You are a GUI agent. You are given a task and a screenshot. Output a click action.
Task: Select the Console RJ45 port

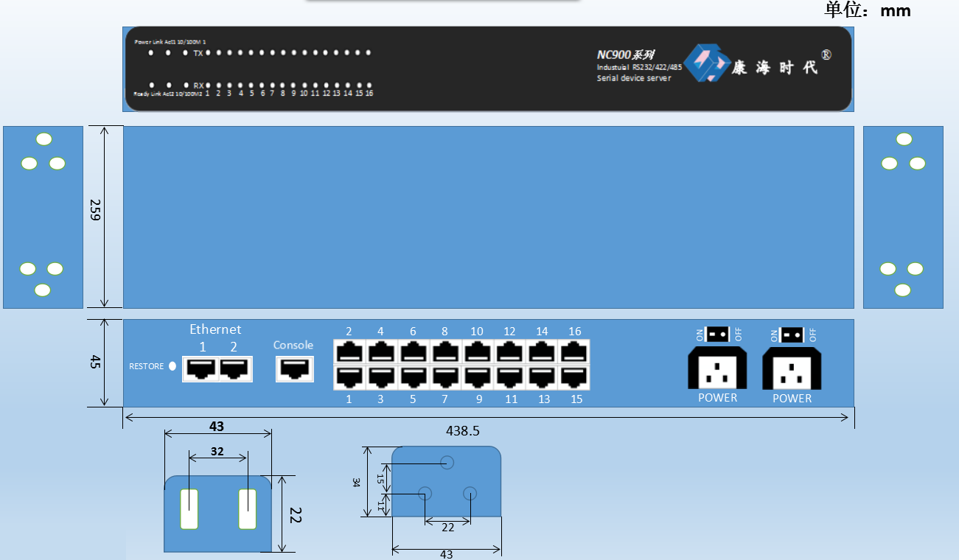[x=295, y=368]
